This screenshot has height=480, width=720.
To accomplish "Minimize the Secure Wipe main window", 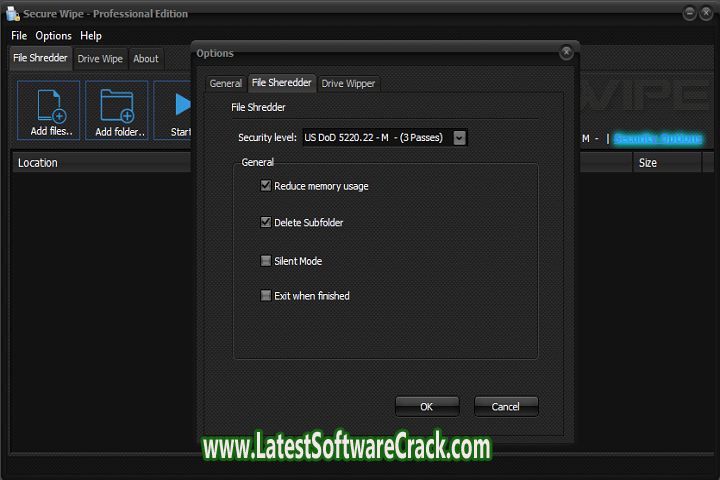I will coord(690,14).
